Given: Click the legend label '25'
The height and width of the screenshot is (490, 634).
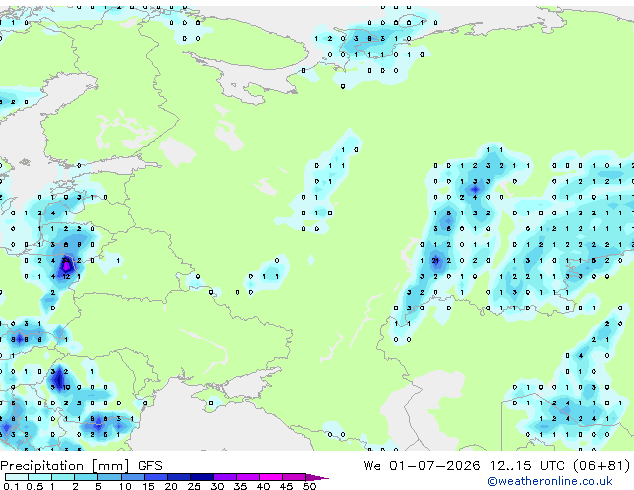Looking at the screenshot, I should click(194, 486).
